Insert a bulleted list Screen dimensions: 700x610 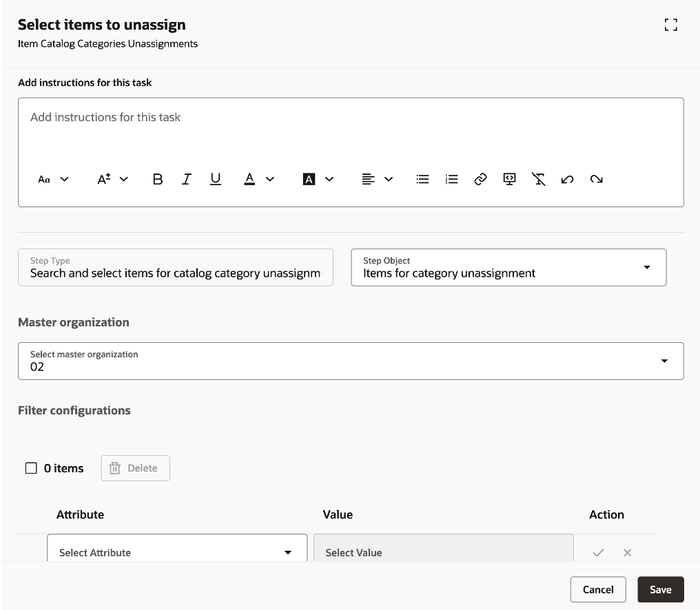(422, 179)
